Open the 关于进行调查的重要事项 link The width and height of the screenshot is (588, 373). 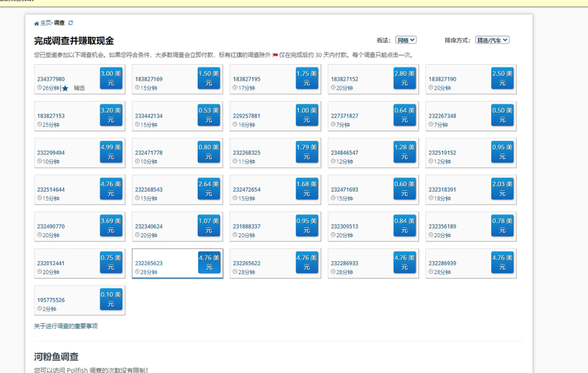click(66, 326)
